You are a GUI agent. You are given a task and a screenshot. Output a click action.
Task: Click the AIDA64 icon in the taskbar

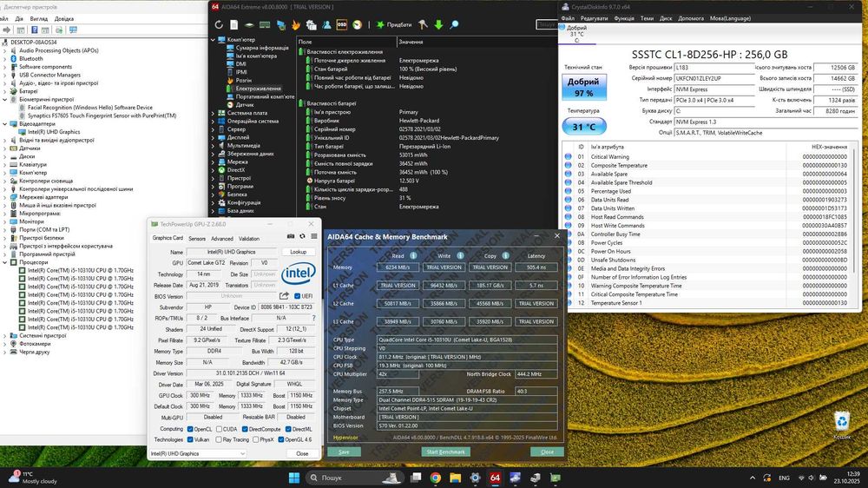[x=495, y=478]
